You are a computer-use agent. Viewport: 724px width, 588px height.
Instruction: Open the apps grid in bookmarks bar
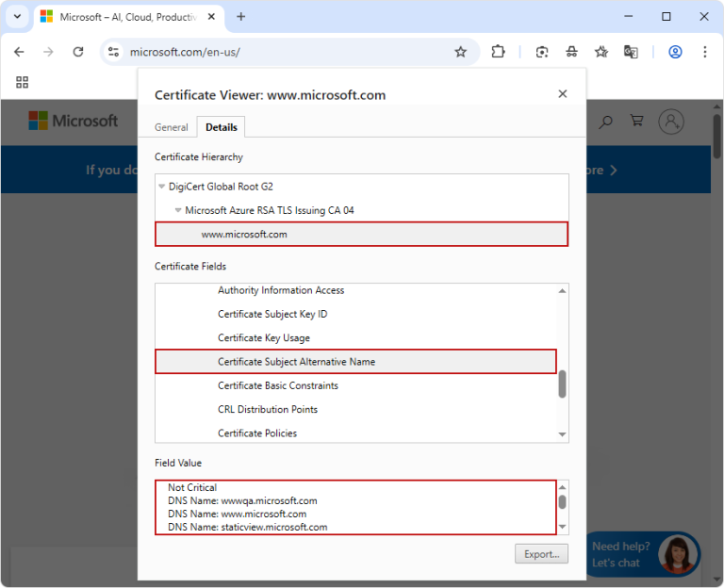click(23, 82)
